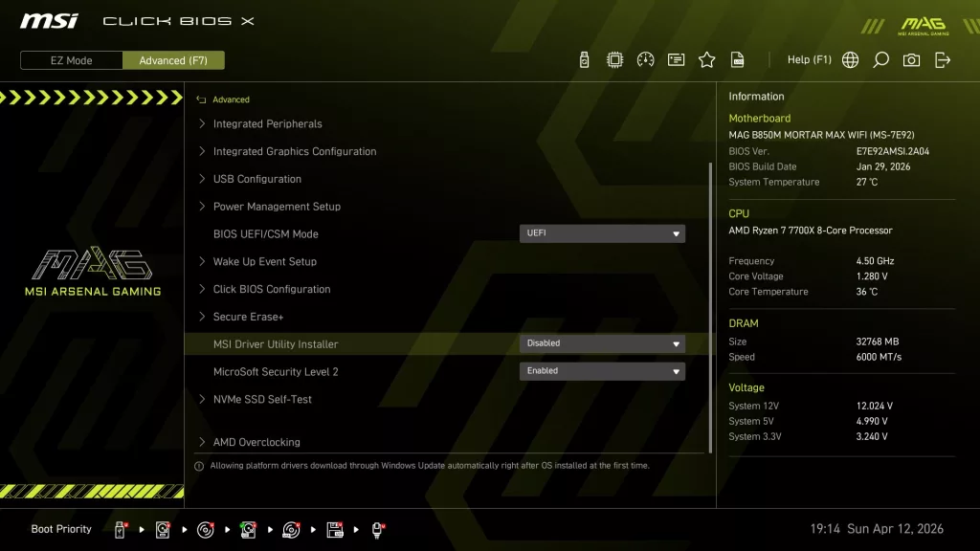Click DRAM size value '32768 MB'
Image resolution: width=980 pixels, height=551 pixels.
(878, 342)
